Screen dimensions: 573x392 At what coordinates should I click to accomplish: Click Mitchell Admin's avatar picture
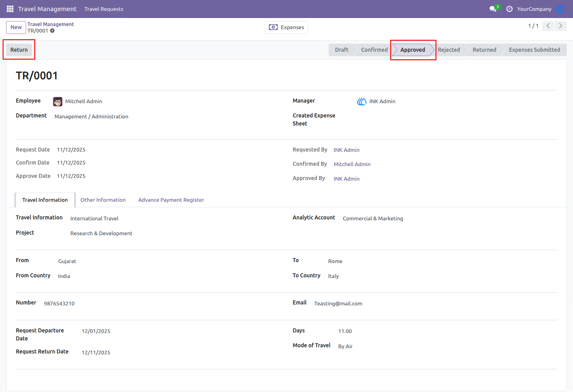click(x=58, y=101)
